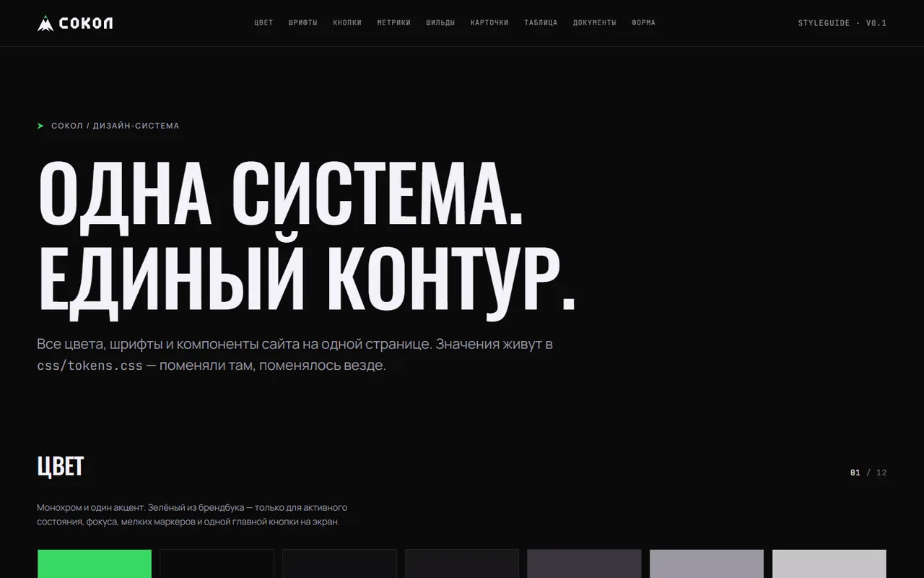Image resolution: width=924 pixels, height=578 pixels.
Task: Click the ТАБЛИЦА navigation link
Action: [541, 23]
